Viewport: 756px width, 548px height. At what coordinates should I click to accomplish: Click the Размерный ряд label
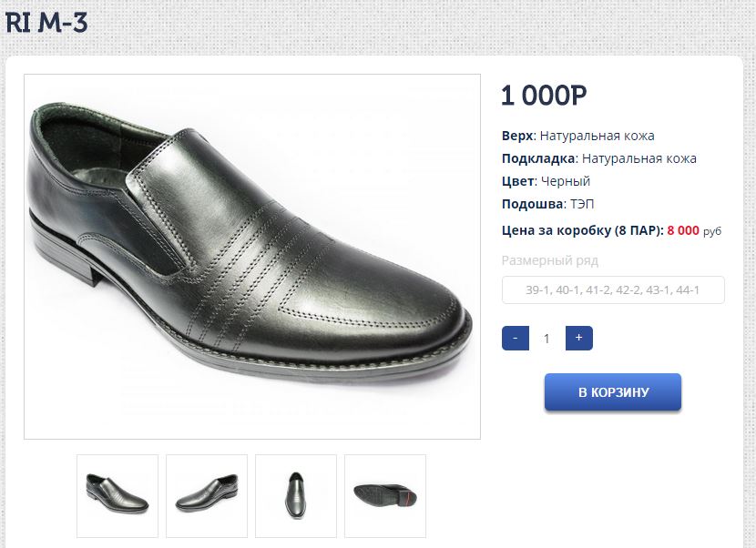pos(550,261)
